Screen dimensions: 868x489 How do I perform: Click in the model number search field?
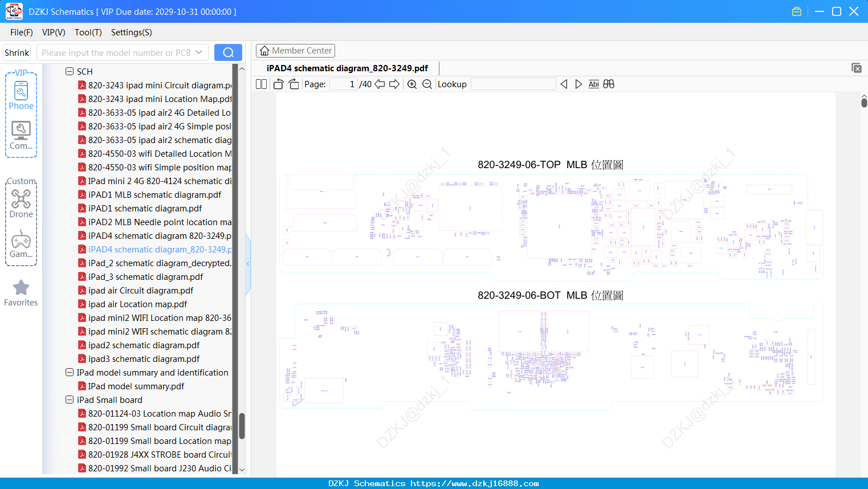(116, 52)
